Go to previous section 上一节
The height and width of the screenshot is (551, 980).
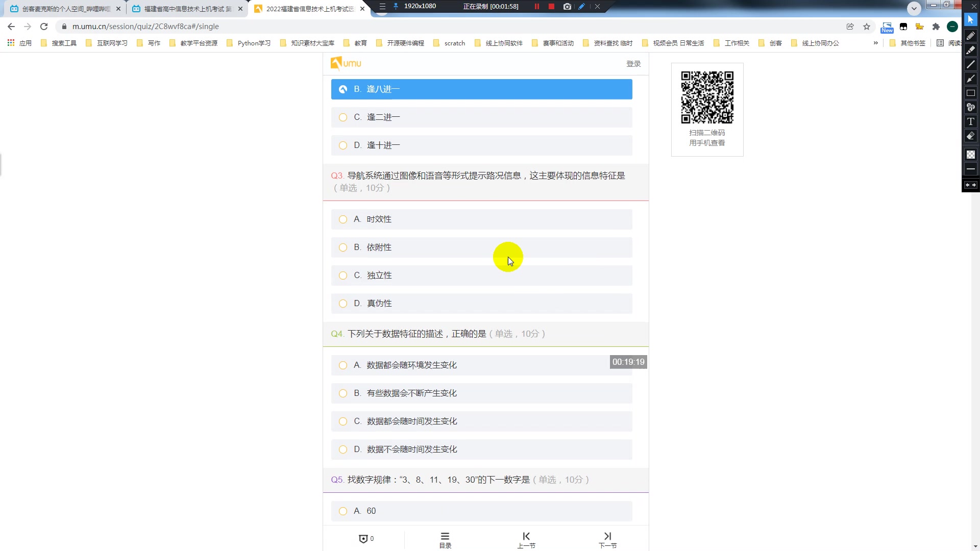526,540
